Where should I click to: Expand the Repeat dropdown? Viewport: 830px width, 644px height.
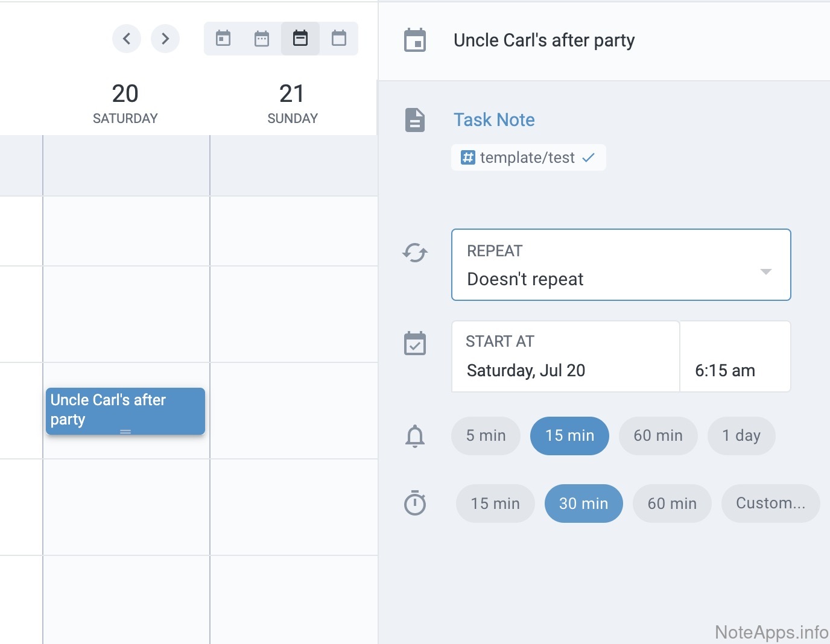point(621,265)
